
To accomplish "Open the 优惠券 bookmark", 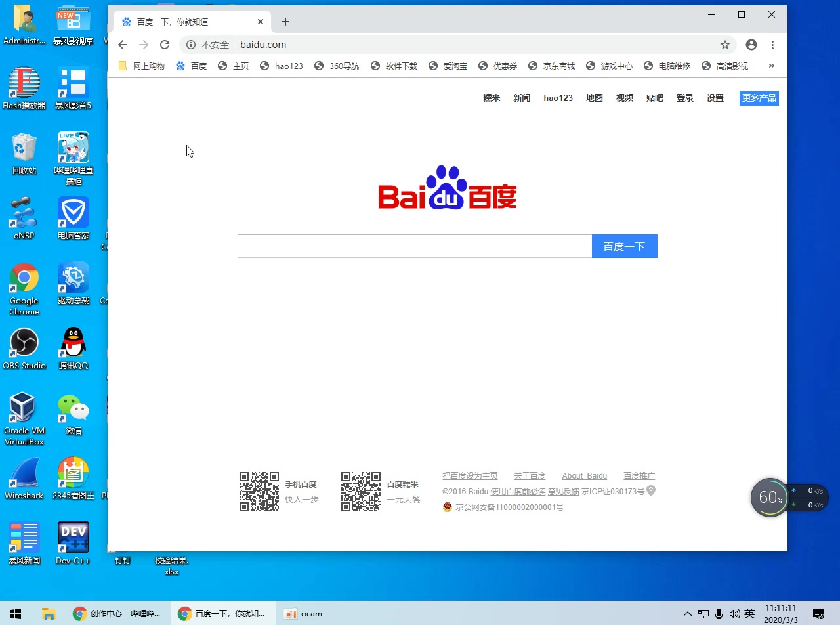I will (x=497, y=66).
